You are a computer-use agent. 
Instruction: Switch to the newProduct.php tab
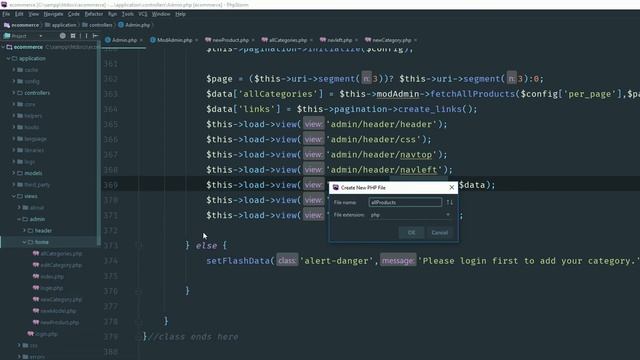231,40
